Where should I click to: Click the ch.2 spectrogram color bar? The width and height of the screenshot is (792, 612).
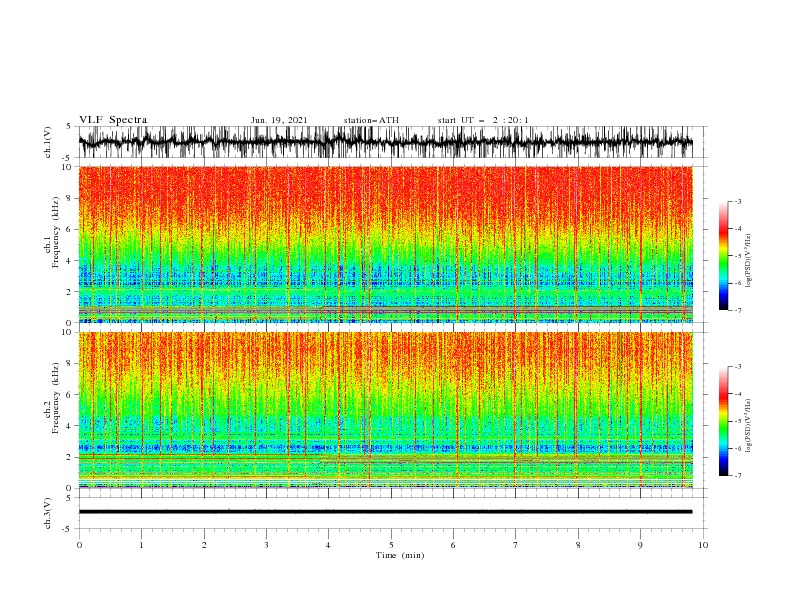(723, 421)
